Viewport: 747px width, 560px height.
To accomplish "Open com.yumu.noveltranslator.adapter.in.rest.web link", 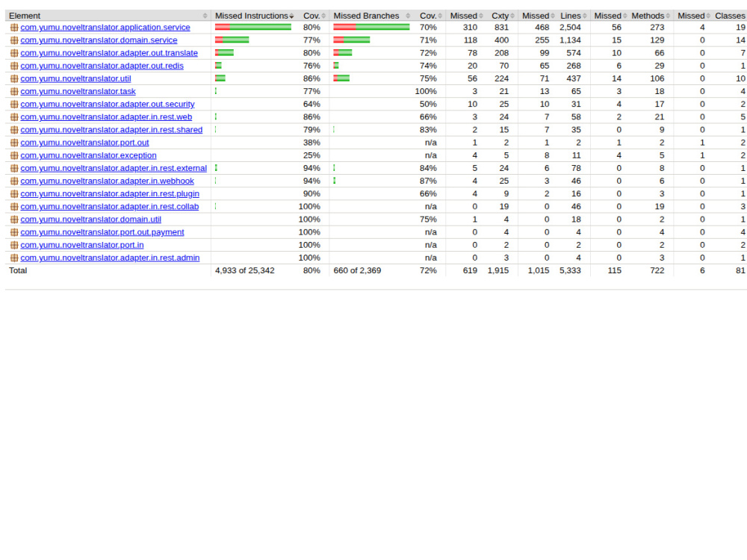I will tap(106, 117).
